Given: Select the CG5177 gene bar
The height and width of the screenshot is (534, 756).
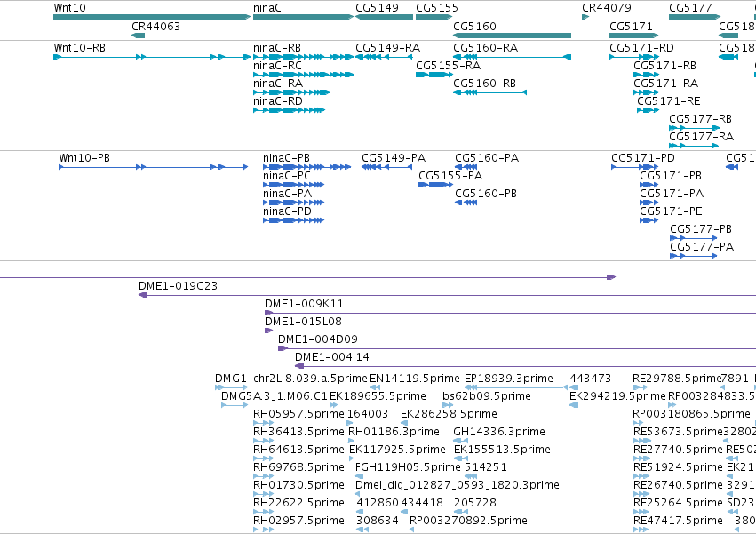Looking at the screenshot, I should 695,17.
